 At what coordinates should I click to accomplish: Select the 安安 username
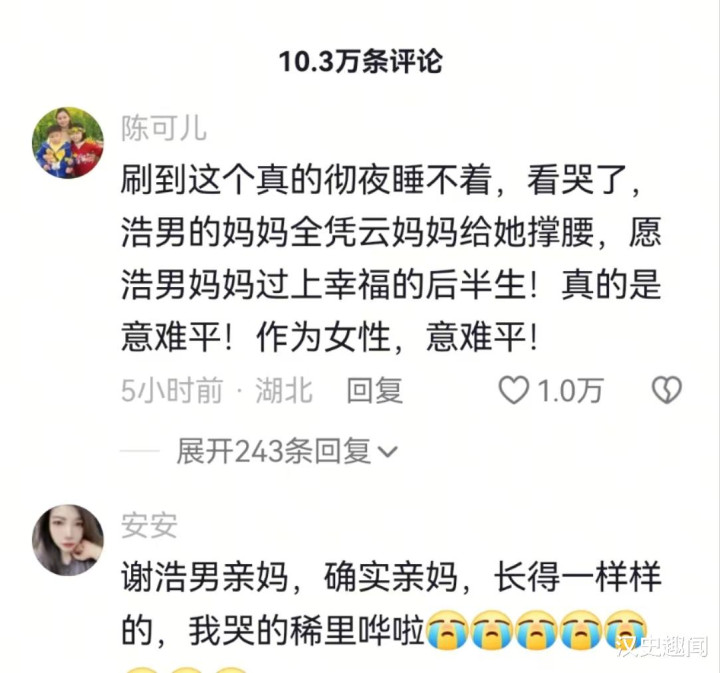click(149, 526)
